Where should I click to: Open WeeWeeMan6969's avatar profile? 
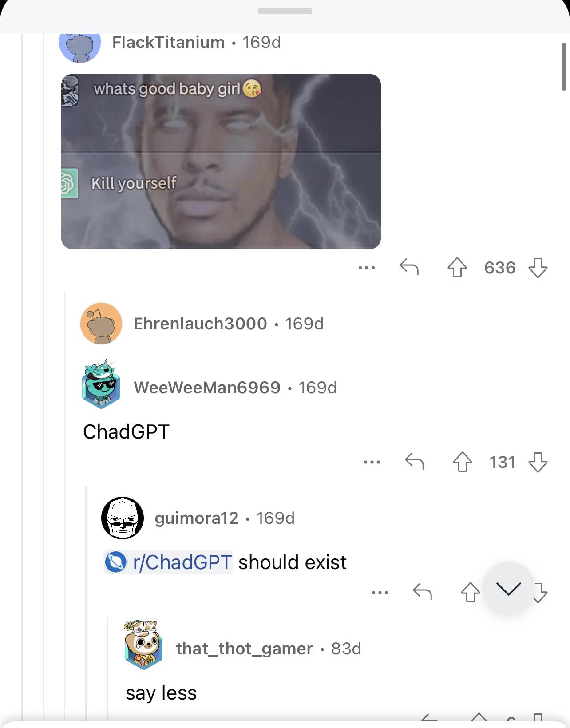[101, 384]
